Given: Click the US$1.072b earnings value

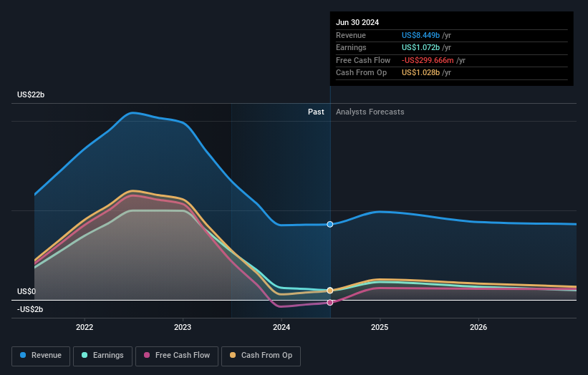Looking at the screenshot, I should 420,47.
